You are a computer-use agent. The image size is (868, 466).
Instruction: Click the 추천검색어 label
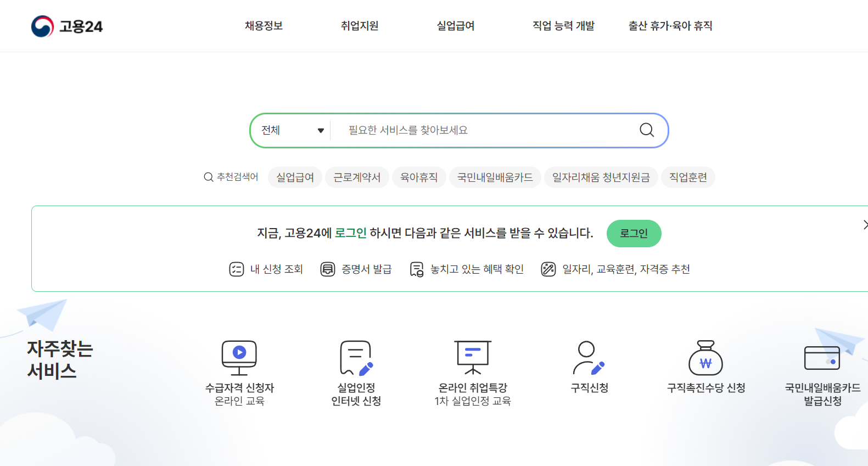pyautogui.click(x=237, y=177)
